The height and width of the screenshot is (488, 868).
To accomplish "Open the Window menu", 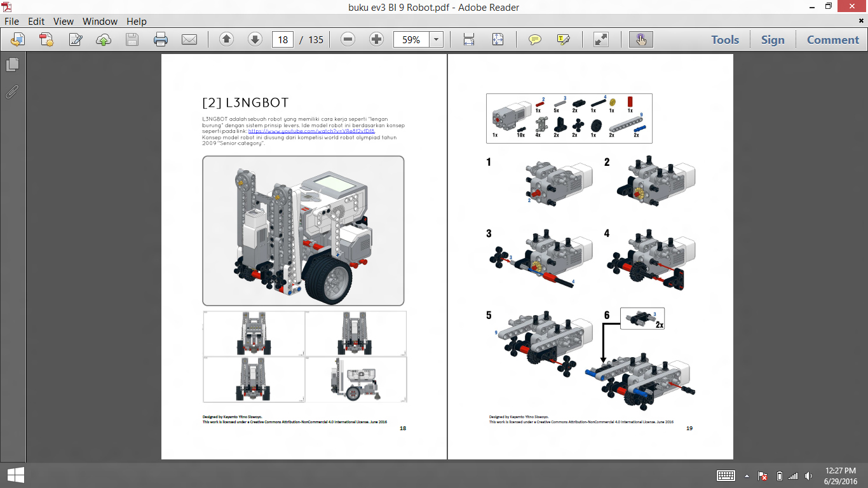I will [x=100, y=21].
